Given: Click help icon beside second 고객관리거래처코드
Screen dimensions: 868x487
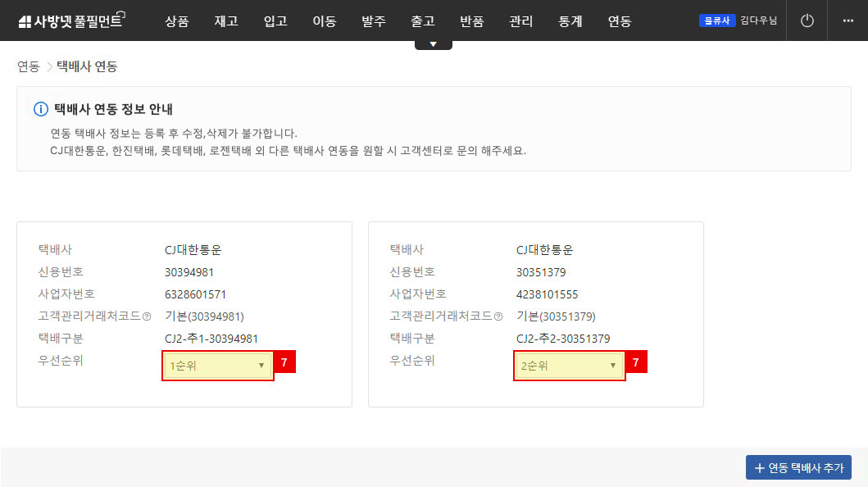Looking at the screenshot, I should click(x=498, y=316).
